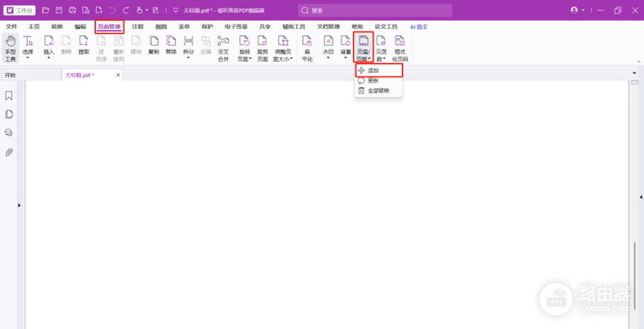
Task: Switch to the 保护 ribbon tab
Action: [x=208, y=27]
